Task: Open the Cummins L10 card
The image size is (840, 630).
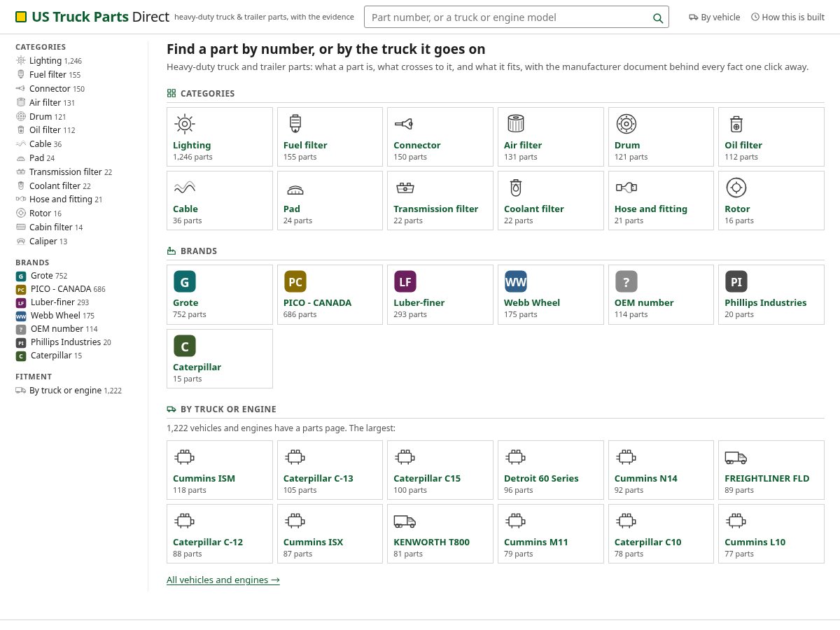Action: (771, 533)
